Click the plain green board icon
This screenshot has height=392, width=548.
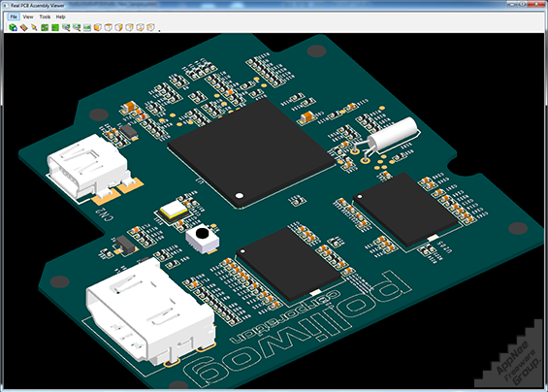tap(55, 27)
